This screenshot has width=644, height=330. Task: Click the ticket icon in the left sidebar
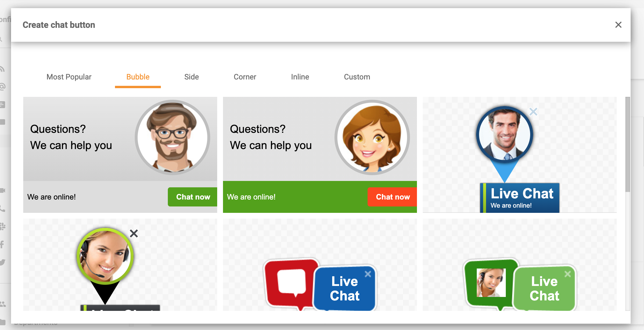click(3, 104)
